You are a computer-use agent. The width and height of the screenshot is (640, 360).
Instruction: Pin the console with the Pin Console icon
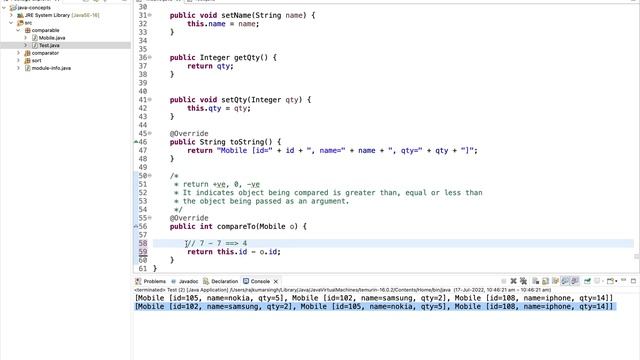587,281
